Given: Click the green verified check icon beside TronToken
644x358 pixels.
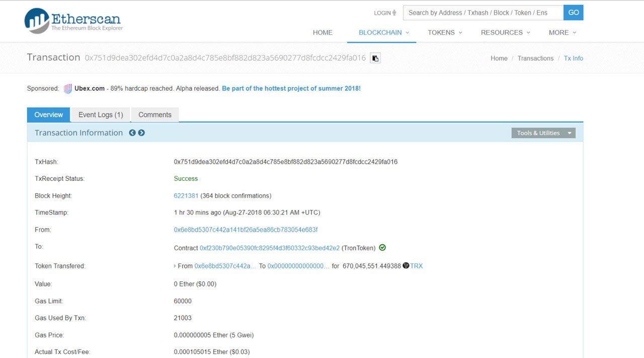Looking at the screenshot, I should pyautogui.click(x=382, y=248).
